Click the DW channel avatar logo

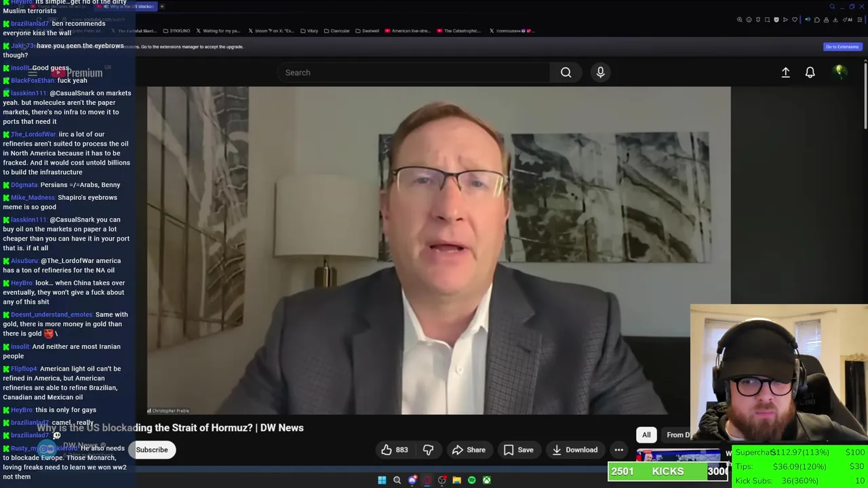46,449
